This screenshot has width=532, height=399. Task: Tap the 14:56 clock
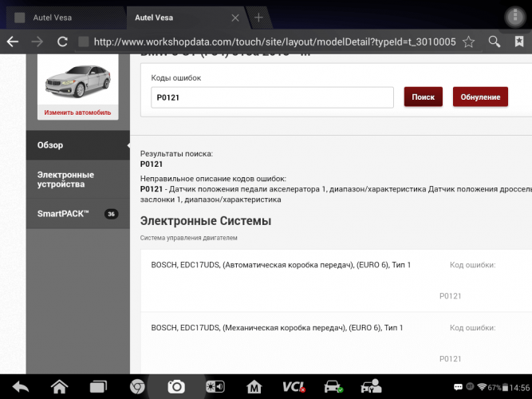pyautogui.click(x=519, y=388)
